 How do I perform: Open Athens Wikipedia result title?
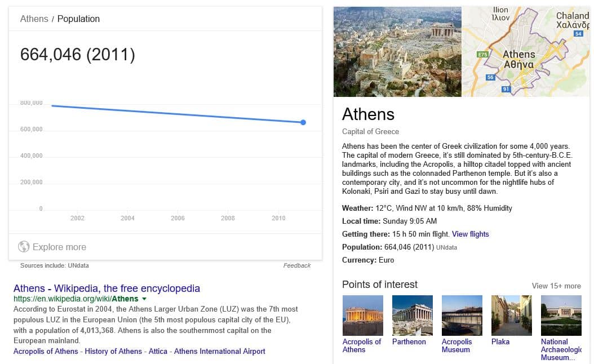click(x=107, y=288)
